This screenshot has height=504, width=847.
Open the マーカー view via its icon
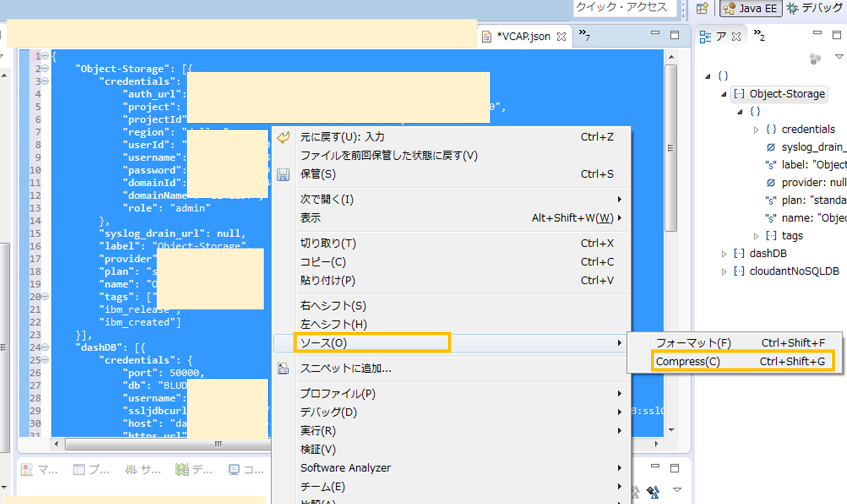tap(27, 470)
